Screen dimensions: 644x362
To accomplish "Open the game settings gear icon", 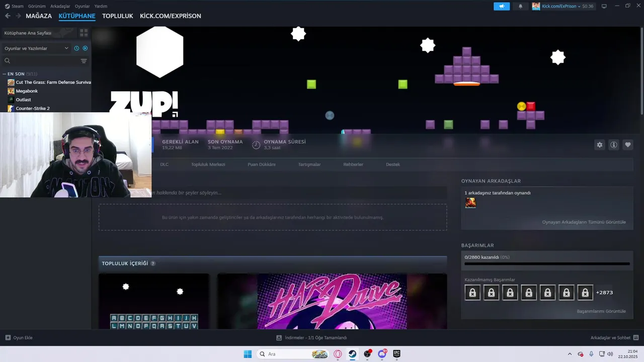I will (x=599, y=145).
